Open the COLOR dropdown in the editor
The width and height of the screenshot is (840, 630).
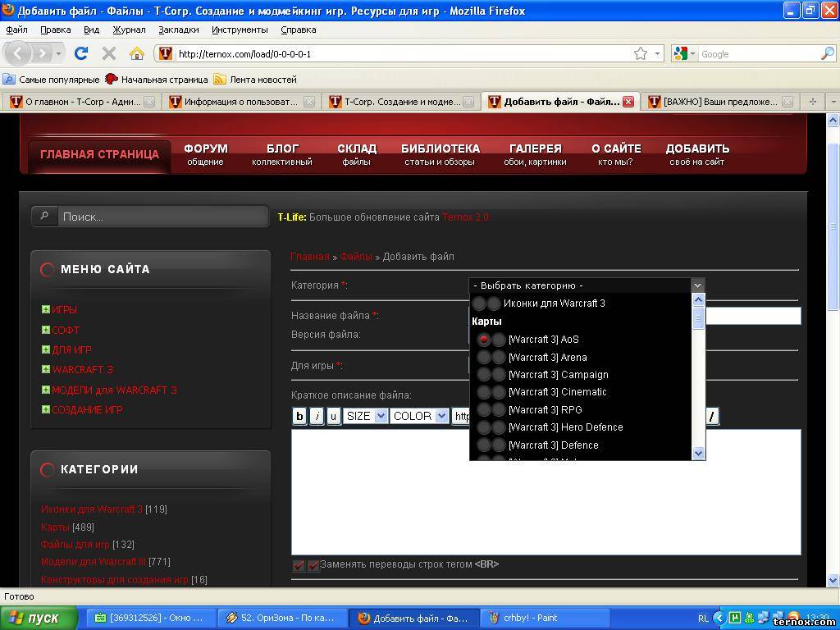coord(419,416)
